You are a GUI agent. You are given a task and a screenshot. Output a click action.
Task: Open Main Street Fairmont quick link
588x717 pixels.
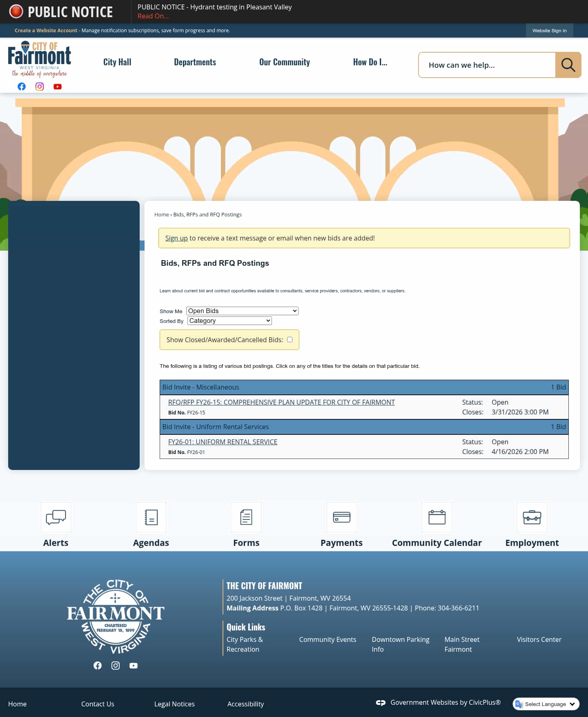click(x=462, y=644)
